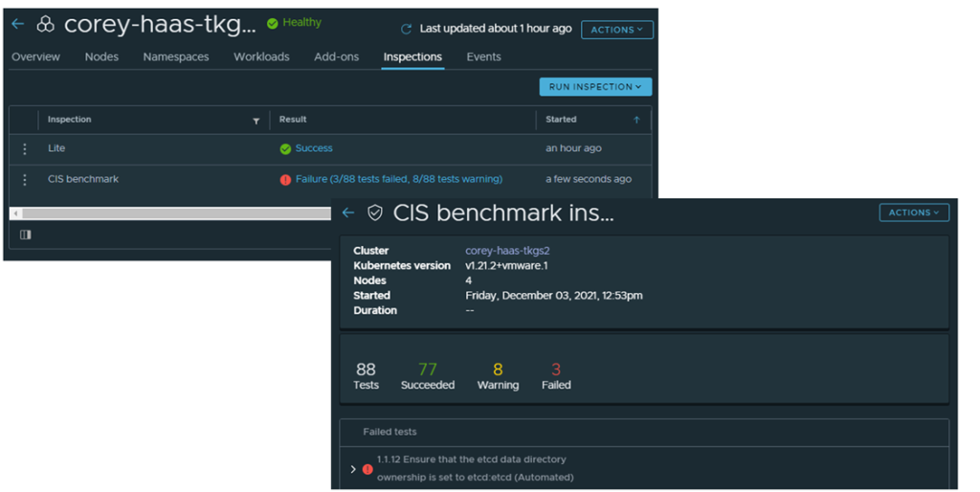Select the Inspections tab
The width and height of the screenshot is (980, 492).
click(x=412, y=56)
